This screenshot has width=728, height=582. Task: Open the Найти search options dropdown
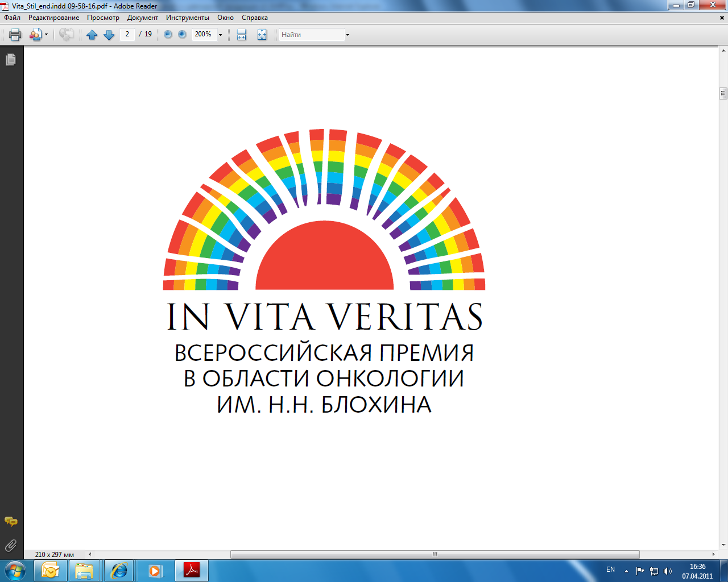[x=348, y=35]
